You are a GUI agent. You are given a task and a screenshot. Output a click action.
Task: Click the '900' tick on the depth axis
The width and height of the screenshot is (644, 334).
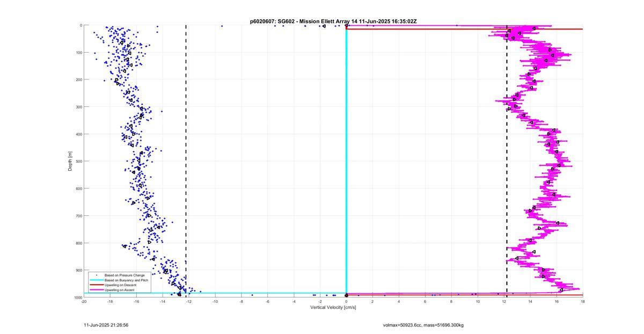[78, 270]
